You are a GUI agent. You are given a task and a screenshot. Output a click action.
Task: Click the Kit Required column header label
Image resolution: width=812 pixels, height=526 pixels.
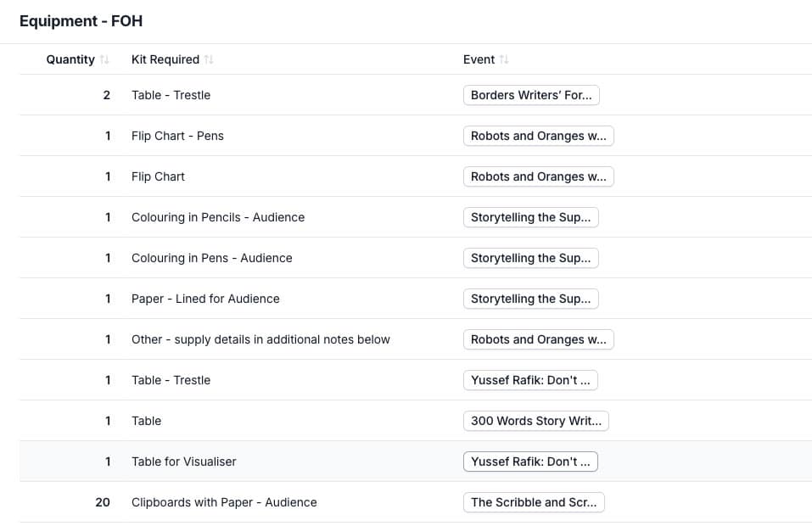tap(165, 59)
